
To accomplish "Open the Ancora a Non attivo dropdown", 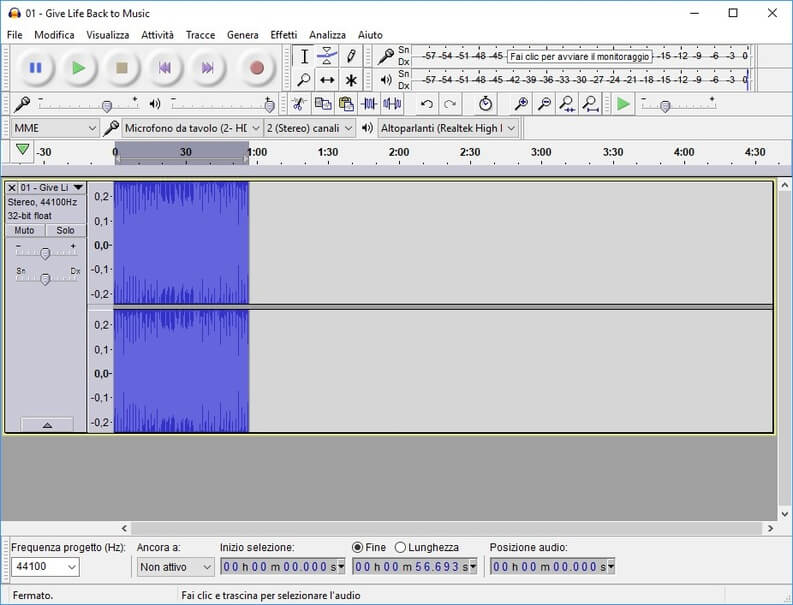I will (175, 567).
